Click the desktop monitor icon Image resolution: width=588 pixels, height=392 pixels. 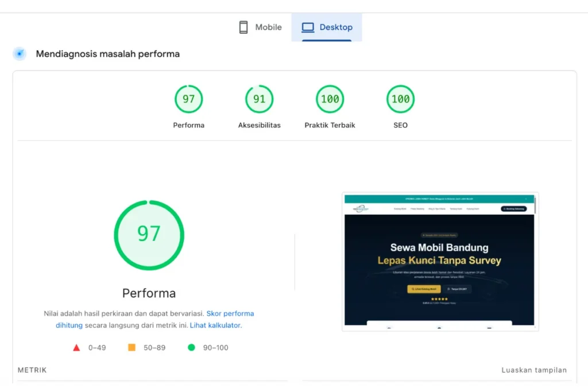(x=308, y=28)
